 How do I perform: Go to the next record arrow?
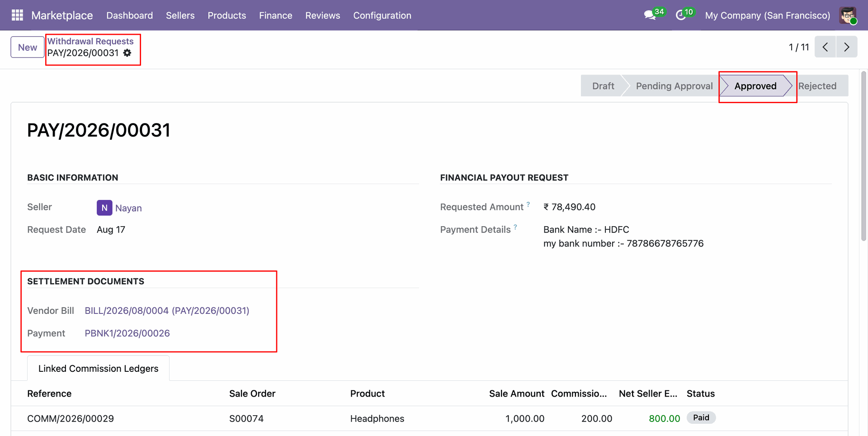click(847, 47)
